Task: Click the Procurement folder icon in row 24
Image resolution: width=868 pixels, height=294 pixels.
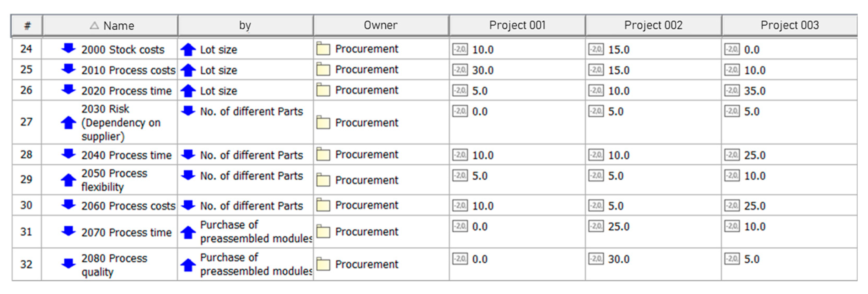Action: [323, 49]
